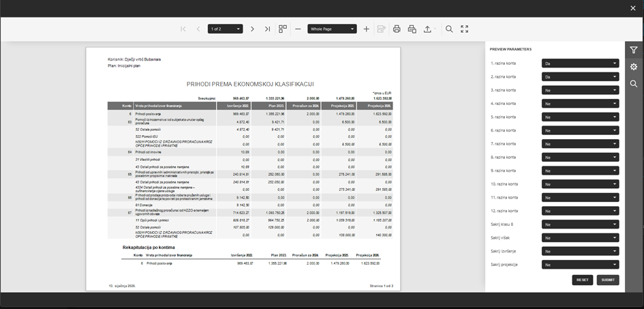Viewport: 644px width, 309px height.
Task: Zoom in with the plus button
Action: (366, 29)
